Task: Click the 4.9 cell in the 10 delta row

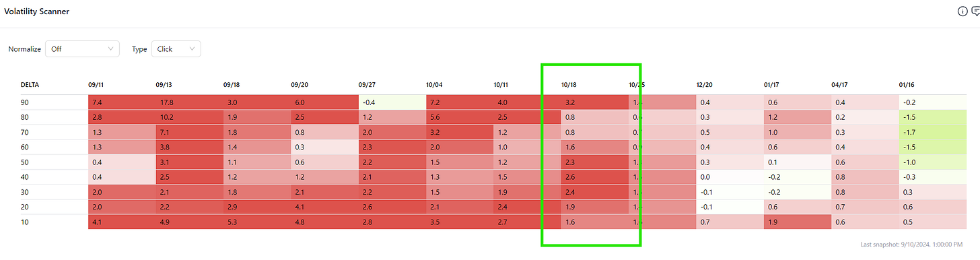Action: pyautogui.click(x=189, y=222)
